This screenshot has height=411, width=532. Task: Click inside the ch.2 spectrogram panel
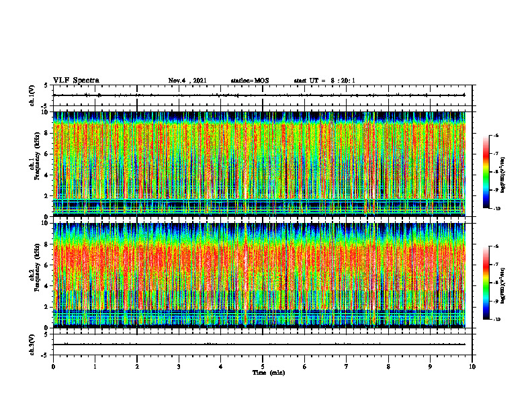(259, 275)
